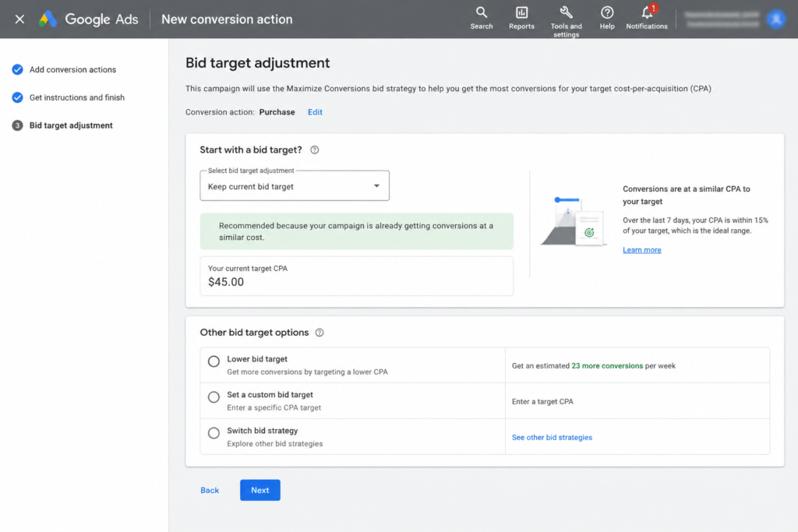Click the Enter a target CPA text

[x=542, y=402]
